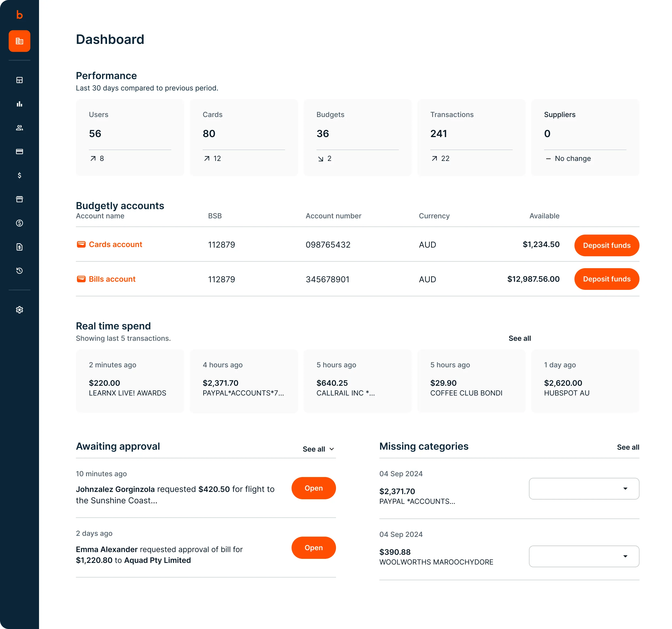Open the category dropdown for PAYPAL *ACCOUNTS

click(x=584, y=488)
